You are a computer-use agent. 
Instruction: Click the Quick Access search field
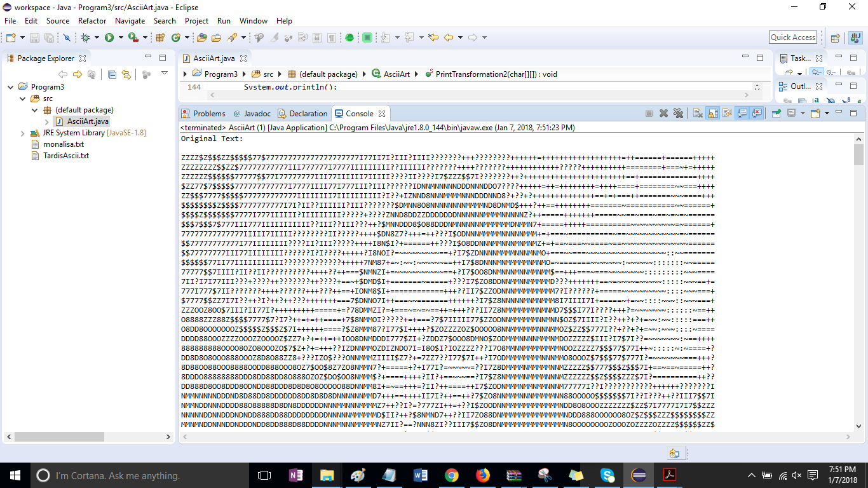click(x=793, y=37)
